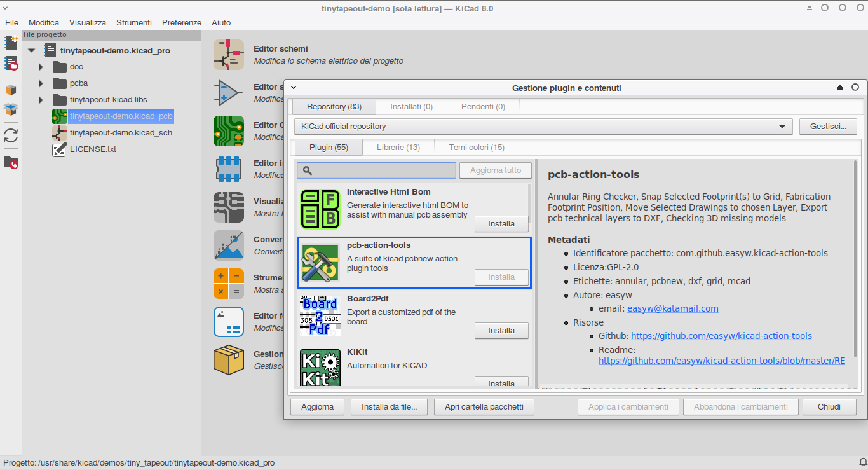Open the symbol editor op-amp icon
The height and width of the screenshot is (470, 868).
tap(229, 93)
